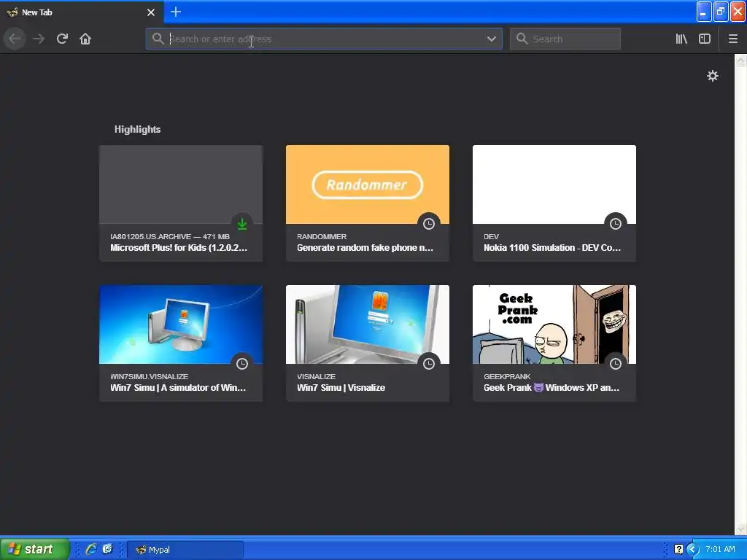Viewport: 747px width, 560px height.
Task: Click Mypal taskbar button
Action: [x=185, y=550]
